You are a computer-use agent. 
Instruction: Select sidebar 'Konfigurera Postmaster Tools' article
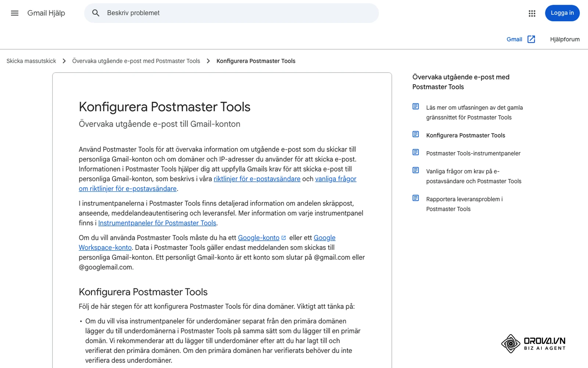coord(466,135)
